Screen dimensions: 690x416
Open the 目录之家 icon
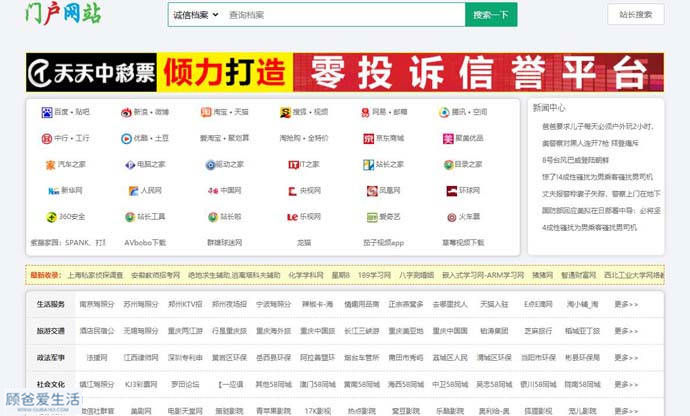click(448, 165)
